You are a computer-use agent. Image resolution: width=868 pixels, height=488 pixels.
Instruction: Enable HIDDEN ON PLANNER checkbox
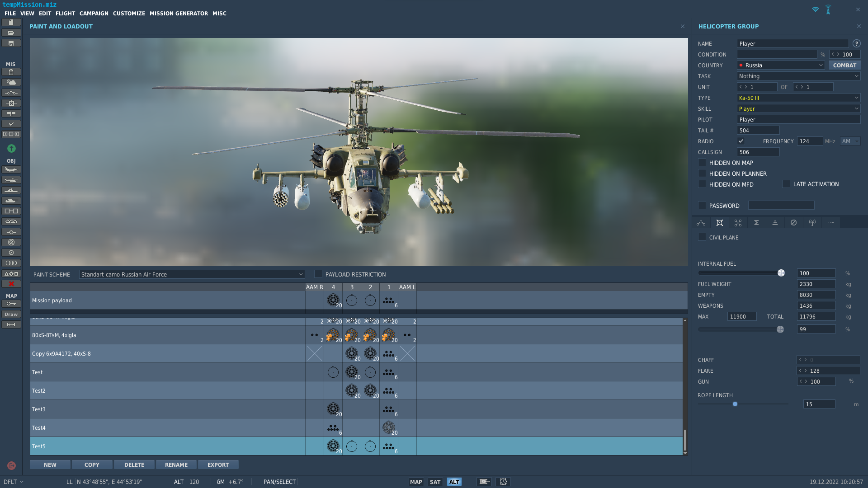[702, 174]
